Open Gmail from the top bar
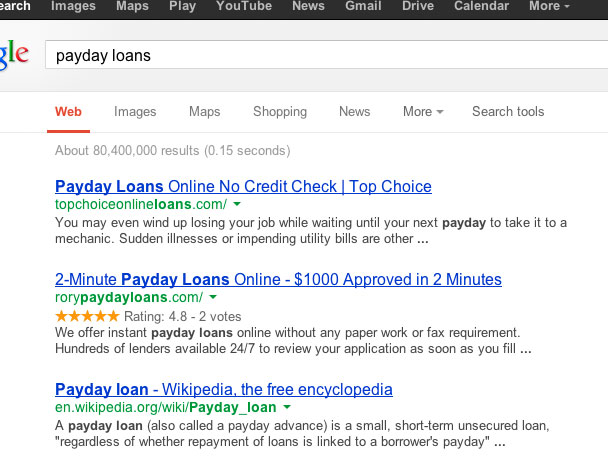 (363, 6)
